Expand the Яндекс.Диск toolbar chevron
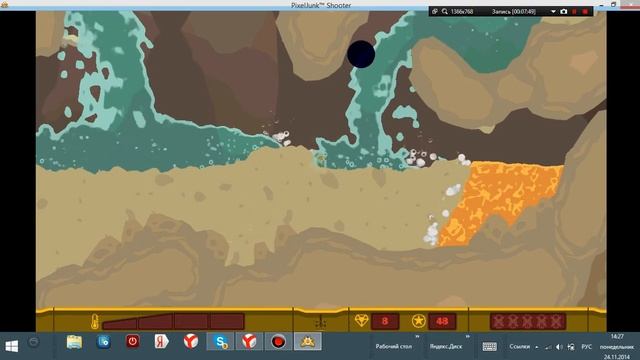 [x=467, y=337]
